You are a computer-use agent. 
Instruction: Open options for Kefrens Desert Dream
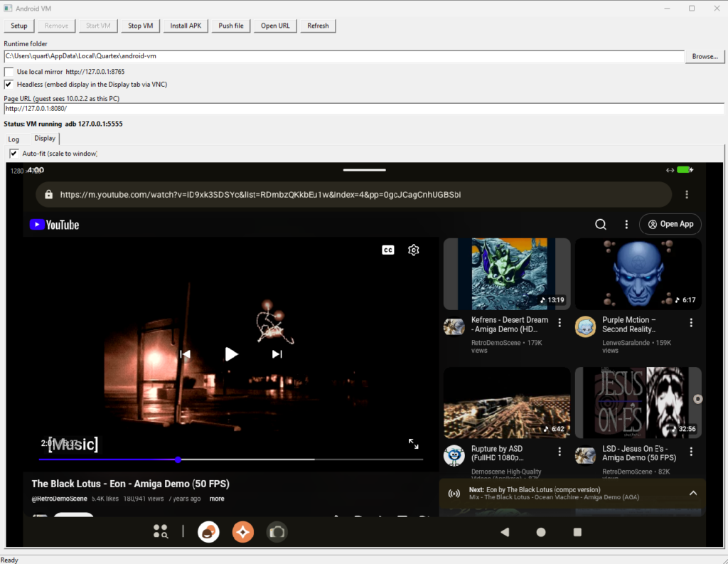click(x=560, y=322)
